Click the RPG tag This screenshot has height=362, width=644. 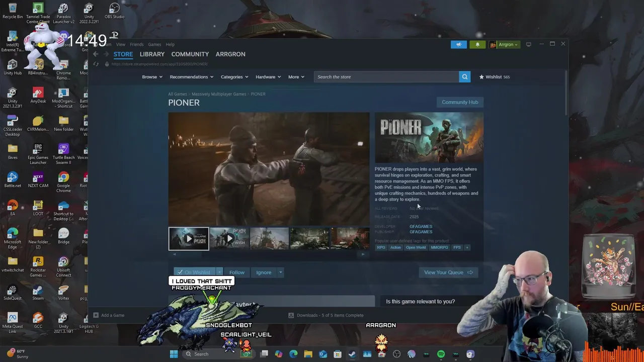point(381,247)
